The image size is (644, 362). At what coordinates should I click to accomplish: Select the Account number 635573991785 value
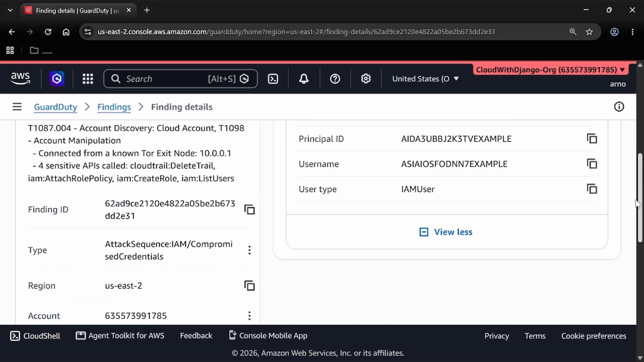click(x=136, y=316)
